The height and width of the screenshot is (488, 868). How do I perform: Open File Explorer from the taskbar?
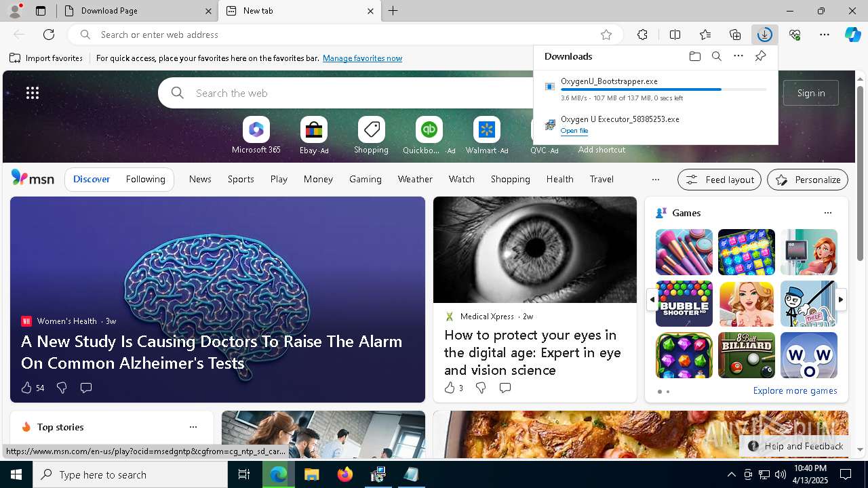pyautogui.click(x=311, y=474)
